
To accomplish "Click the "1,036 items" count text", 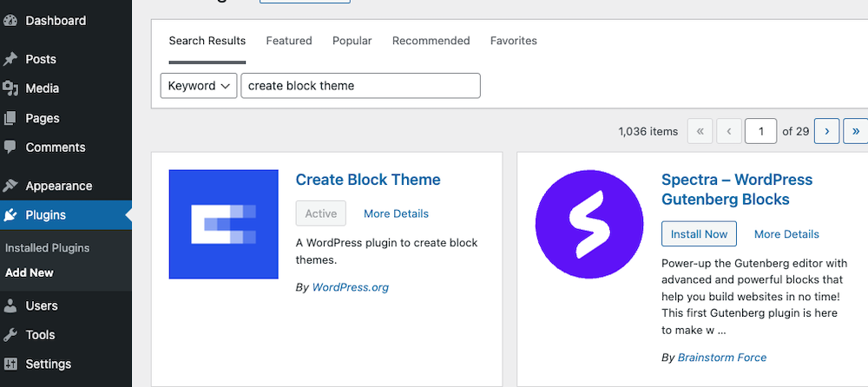I will 648,132.
